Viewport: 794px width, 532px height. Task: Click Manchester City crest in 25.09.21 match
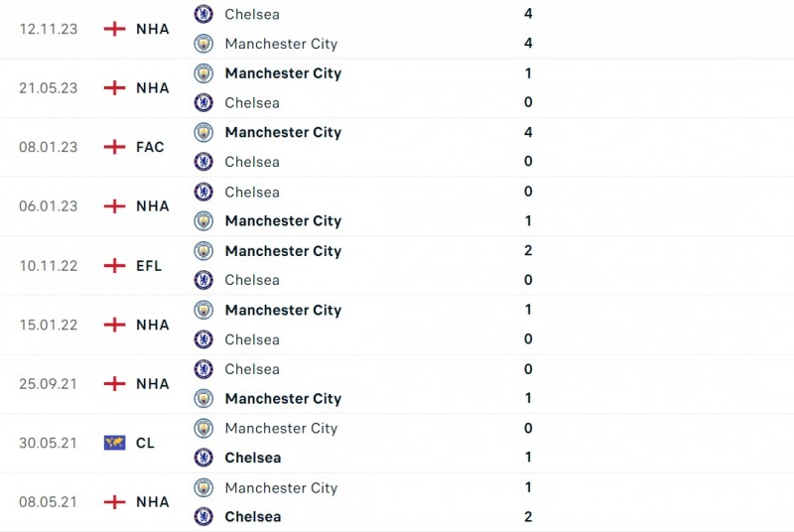click(x=203, y=398)
